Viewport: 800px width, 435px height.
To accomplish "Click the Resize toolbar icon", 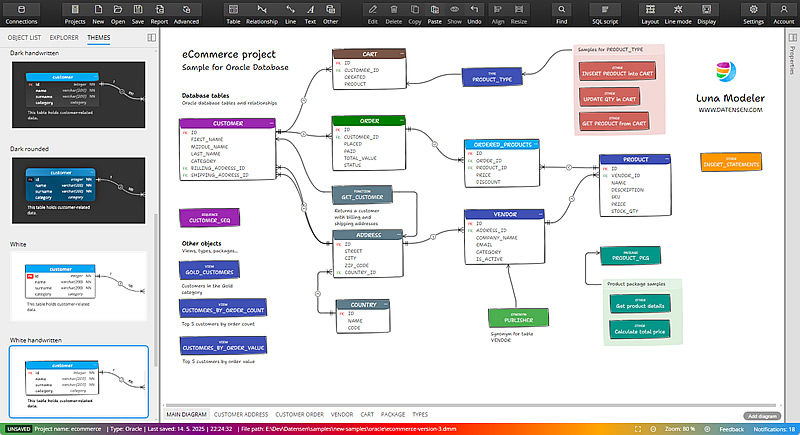I will coord(519,14).
